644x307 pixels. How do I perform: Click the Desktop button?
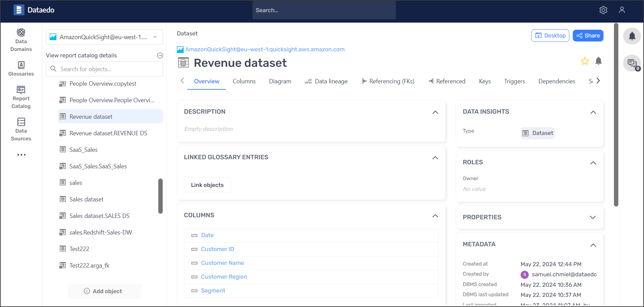pyautogui.click(x=550, y=36)
